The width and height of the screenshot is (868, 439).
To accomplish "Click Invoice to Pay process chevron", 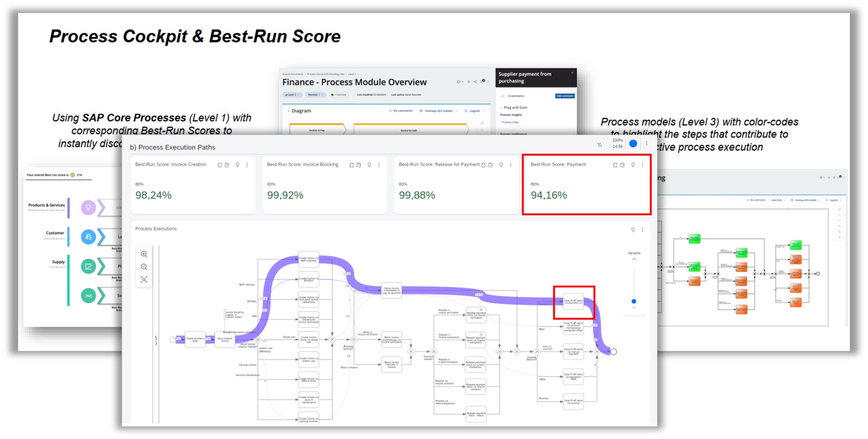I will [318, 130].
